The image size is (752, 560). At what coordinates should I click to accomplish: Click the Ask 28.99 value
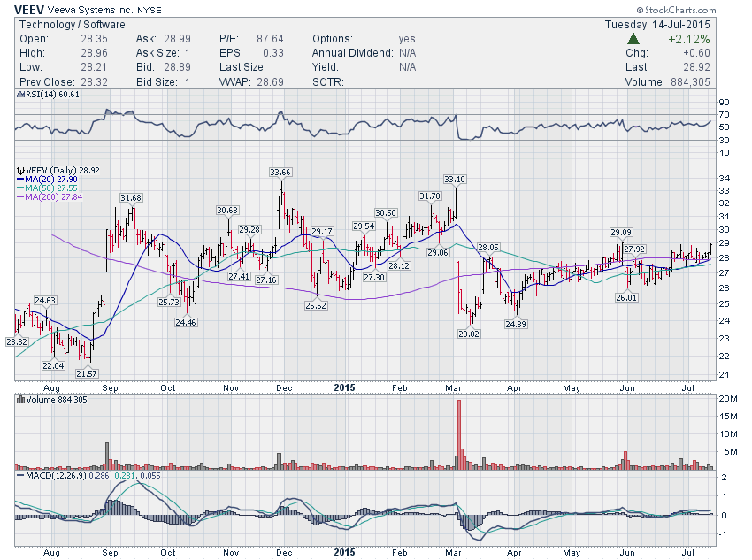click(177, 39)
